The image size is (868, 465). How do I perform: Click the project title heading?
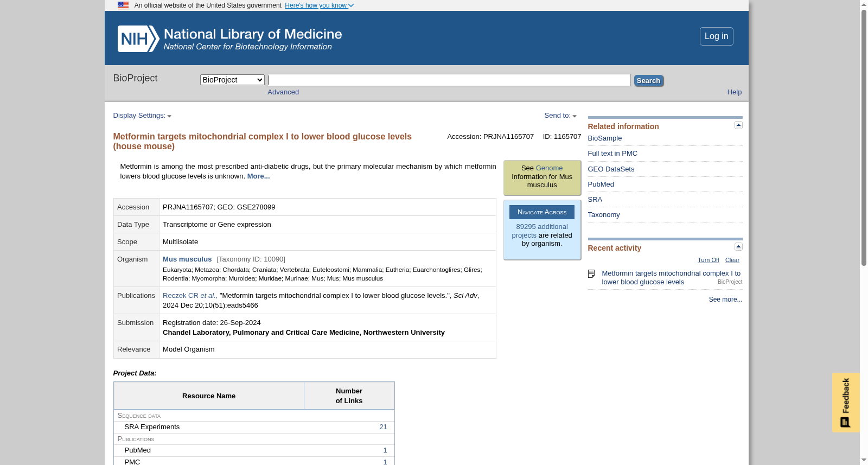[262, 141]
